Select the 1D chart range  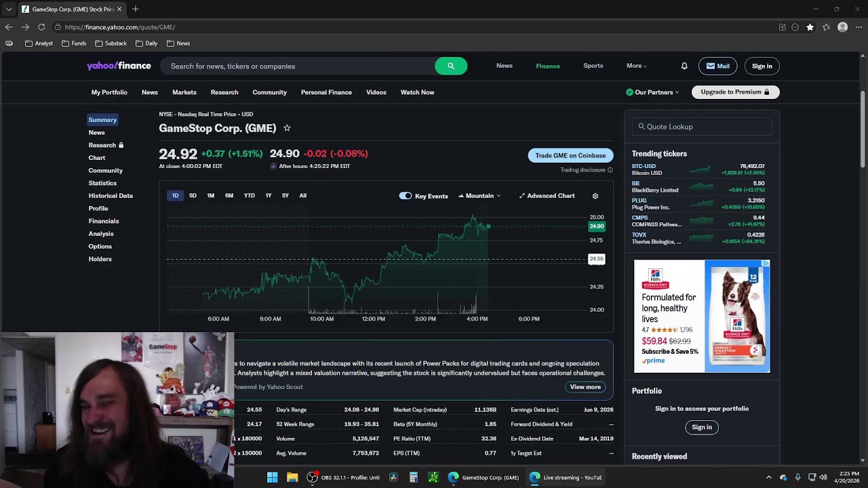click(175, 196)
